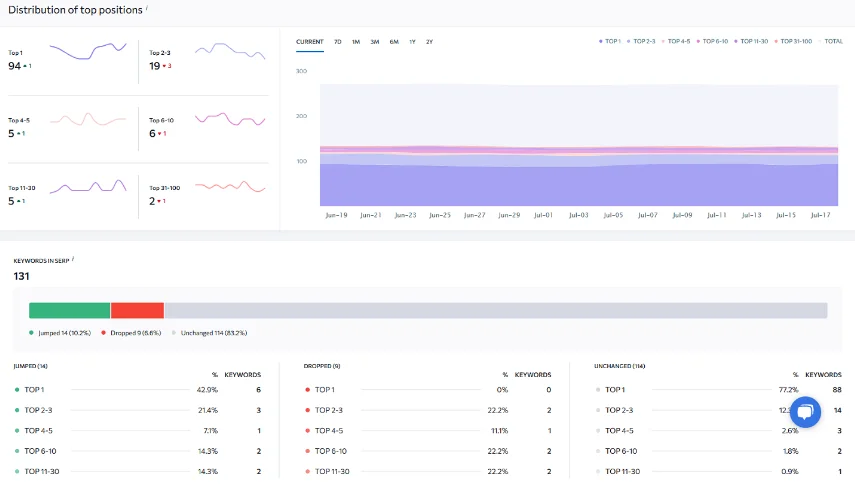The width and height of the screenshot is (855, 491).
Task: Open the Top 6-10 sparkline chart
Action: coord(230,119)
